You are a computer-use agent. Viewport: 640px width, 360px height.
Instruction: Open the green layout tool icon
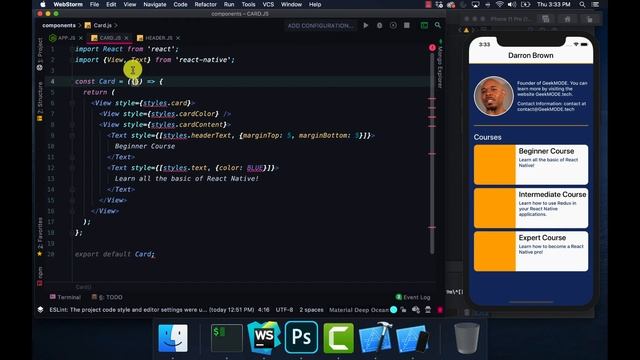point(424,25)
